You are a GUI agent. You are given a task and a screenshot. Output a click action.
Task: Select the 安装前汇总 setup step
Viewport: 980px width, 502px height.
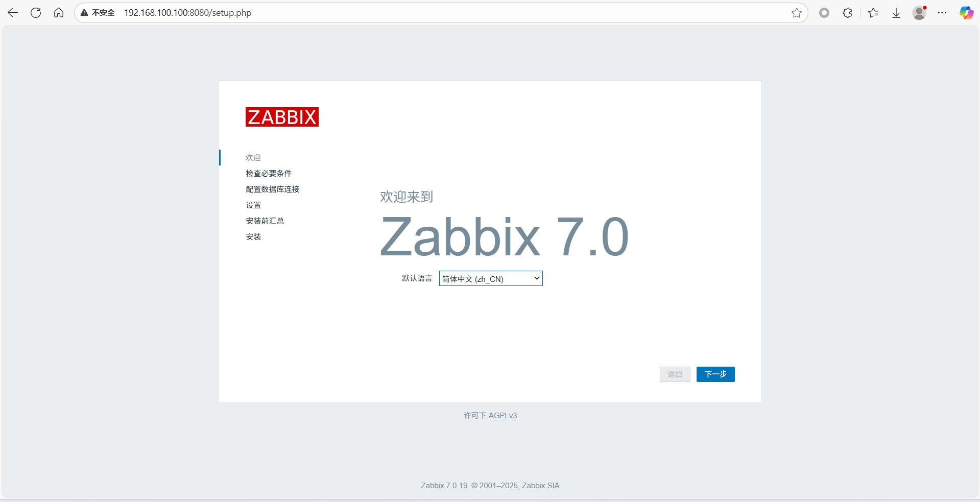coord(265,221)
